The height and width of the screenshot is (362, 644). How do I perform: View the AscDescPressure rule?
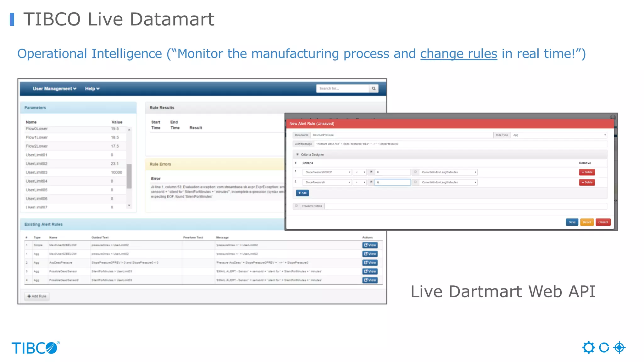(x=370, y=263)
